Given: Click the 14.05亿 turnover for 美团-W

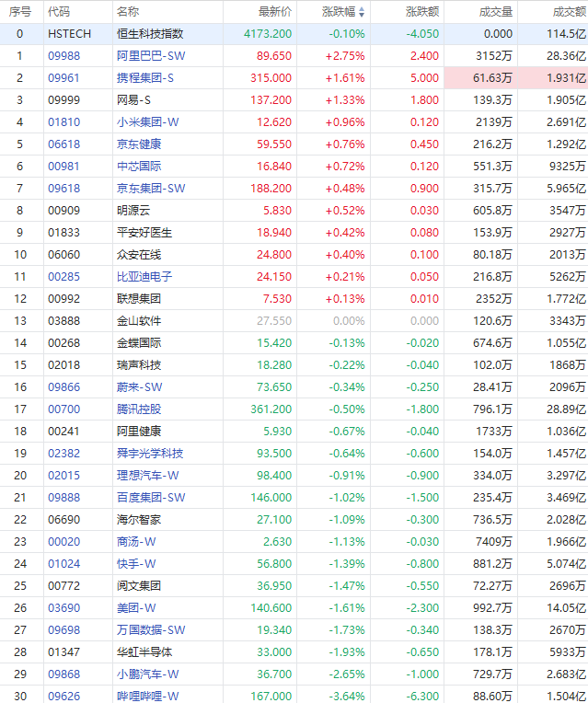Looking at the screenshot, I should (x=567, y=607).
